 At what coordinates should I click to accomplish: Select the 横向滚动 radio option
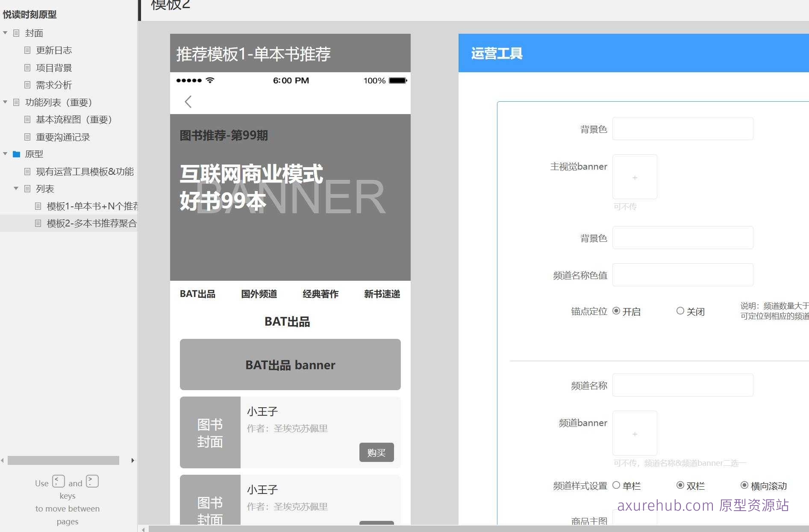tap(743, 486)
